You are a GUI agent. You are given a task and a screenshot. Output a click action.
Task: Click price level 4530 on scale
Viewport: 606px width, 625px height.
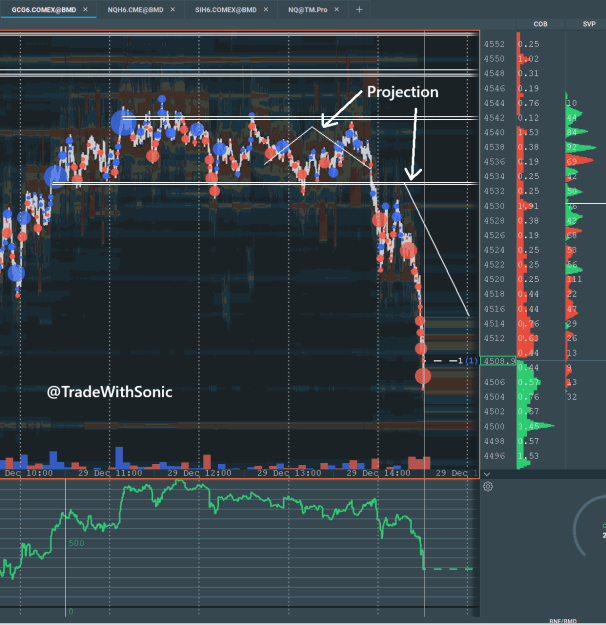coord(494,206)
